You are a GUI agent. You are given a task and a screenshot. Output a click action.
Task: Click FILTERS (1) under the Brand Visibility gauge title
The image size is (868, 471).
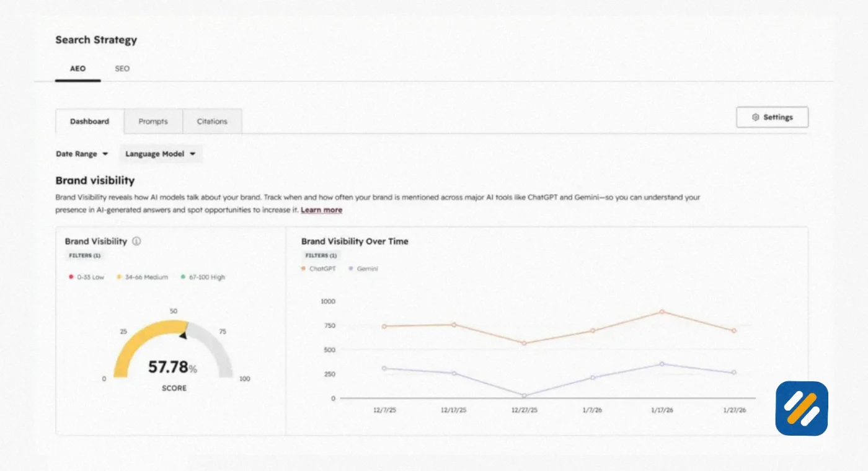85,256
